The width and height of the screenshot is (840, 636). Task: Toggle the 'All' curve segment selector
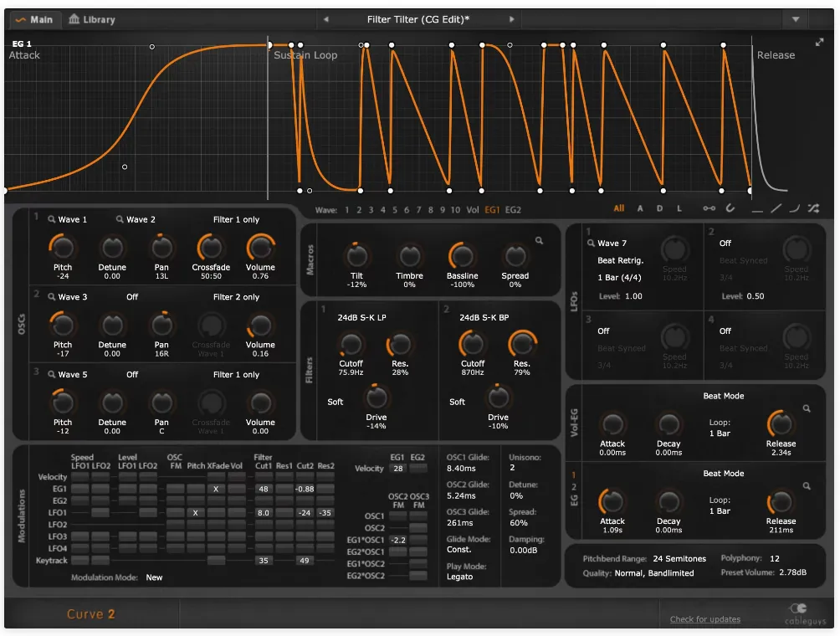pyautogui.click(x=619, y=208)
